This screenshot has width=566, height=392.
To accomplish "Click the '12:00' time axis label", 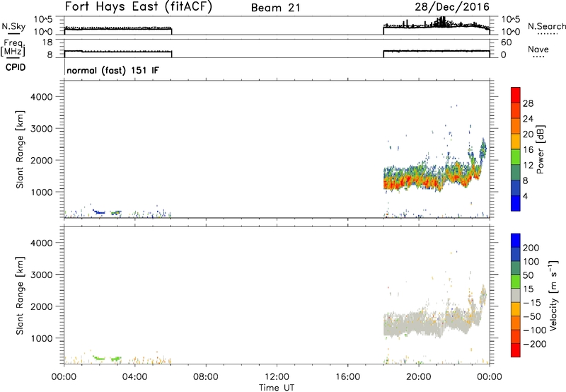I will (277, 377).
